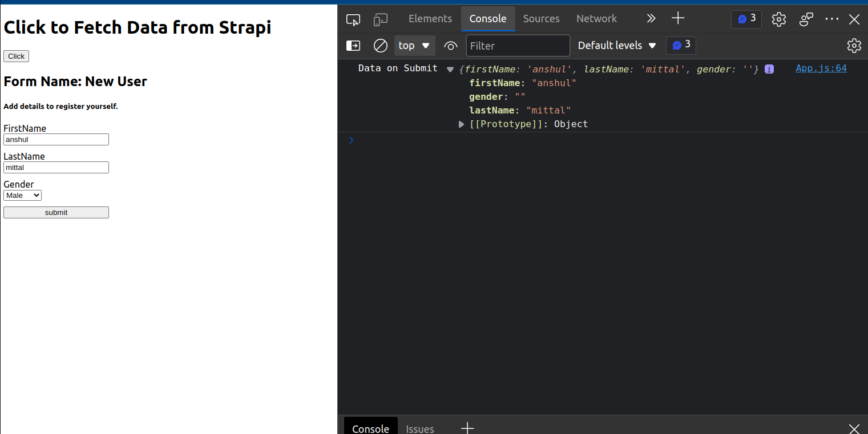
Task: Collapse the Data on Submit object
Action: (x=450, y=69)
